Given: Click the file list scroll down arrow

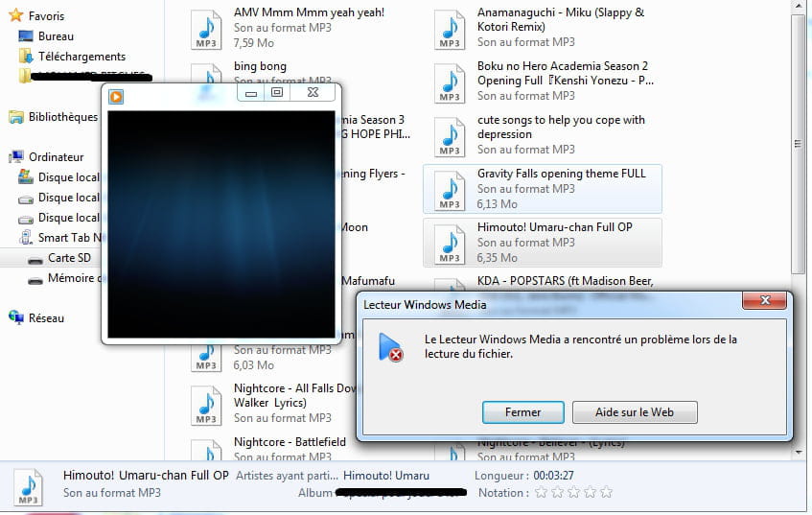Looking at the screenshot, I should tap(798, 453).
